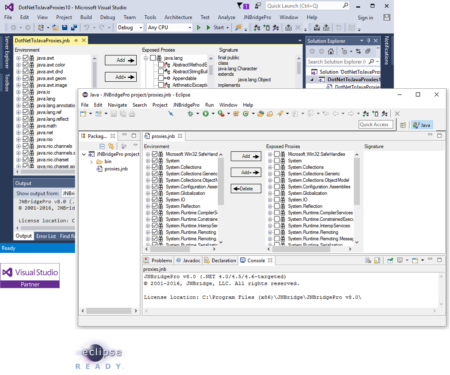The height and width of the screenshot is (375, 450).
Task: Click Sign in link in Visual Studio
Action: (365, 18)
